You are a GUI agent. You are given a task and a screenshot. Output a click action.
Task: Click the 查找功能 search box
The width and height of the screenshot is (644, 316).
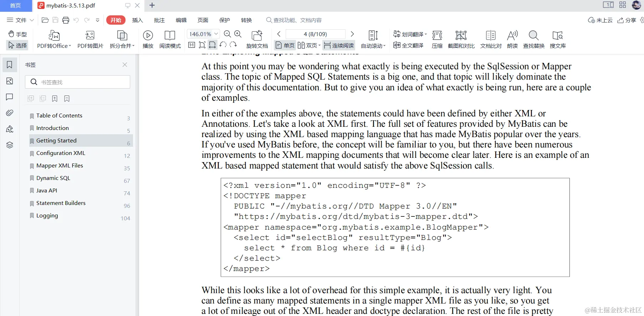pos(294,20)
